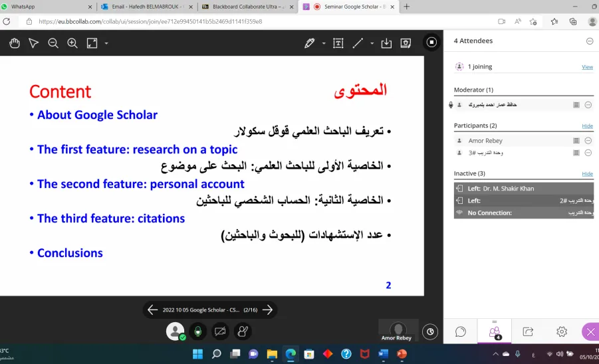Expand the pencil tool options arrow
The image size is (599, 364).
[x=324, y=43]
